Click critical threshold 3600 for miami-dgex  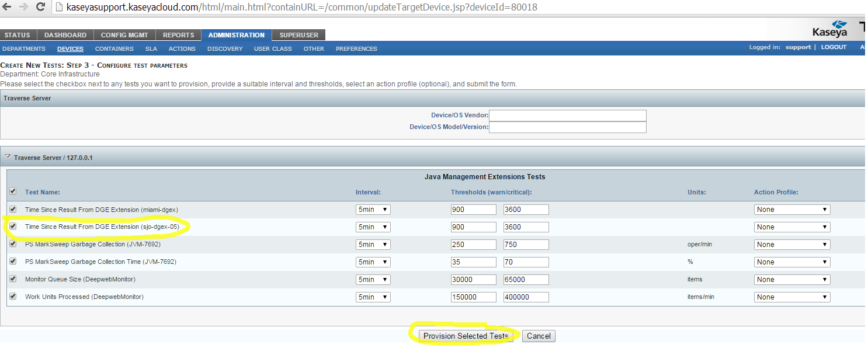tap(526, 210)
